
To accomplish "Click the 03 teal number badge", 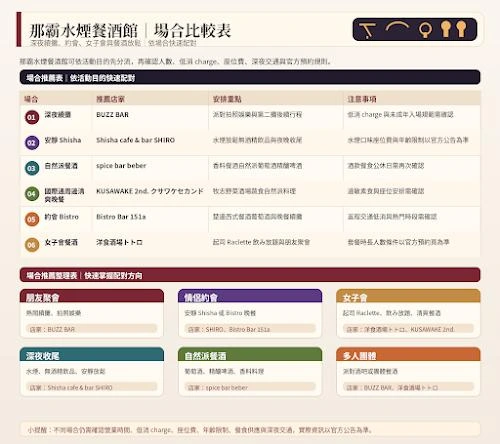I will point(32,168).
